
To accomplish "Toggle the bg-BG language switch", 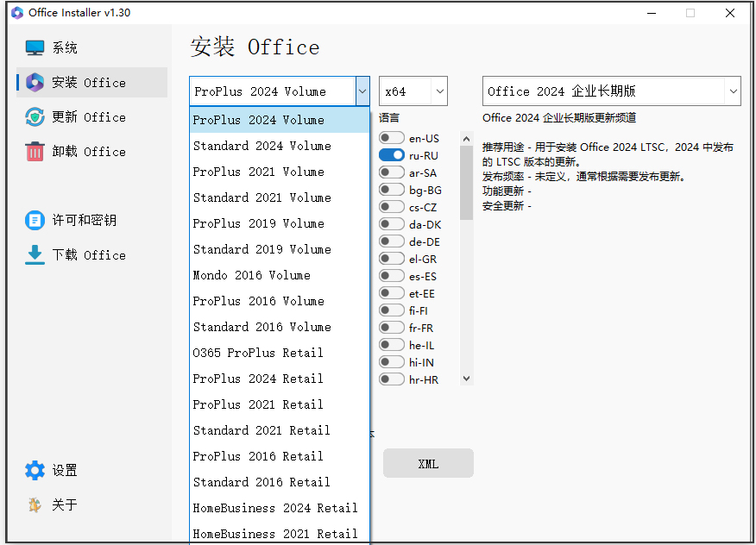I will 392,190.
